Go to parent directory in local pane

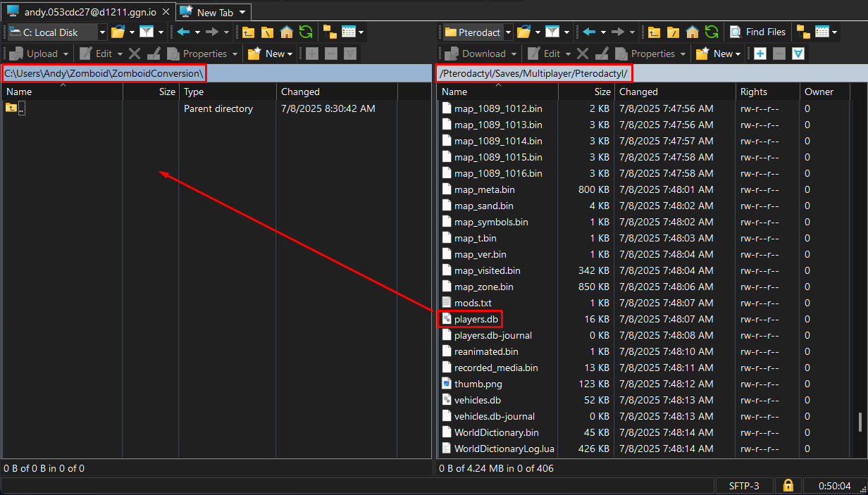(x=248, y=32)
